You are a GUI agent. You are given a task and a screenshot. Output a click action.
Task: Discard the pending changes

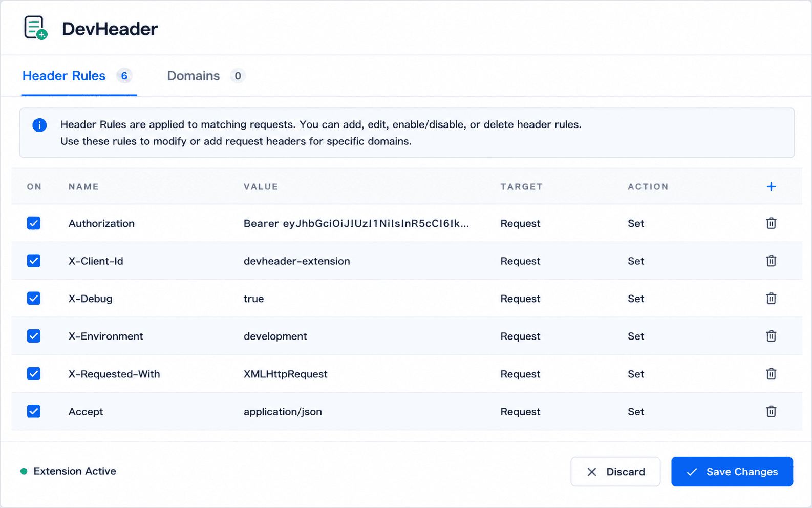coord(615,472)
